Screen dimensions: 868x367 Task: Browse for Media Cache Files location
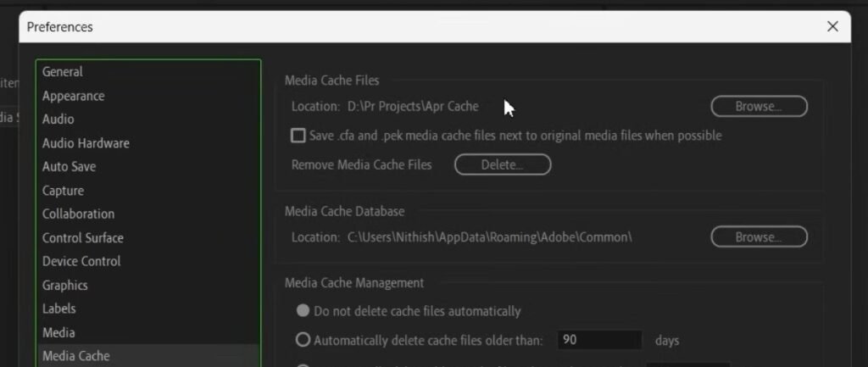tap(759, 107)
